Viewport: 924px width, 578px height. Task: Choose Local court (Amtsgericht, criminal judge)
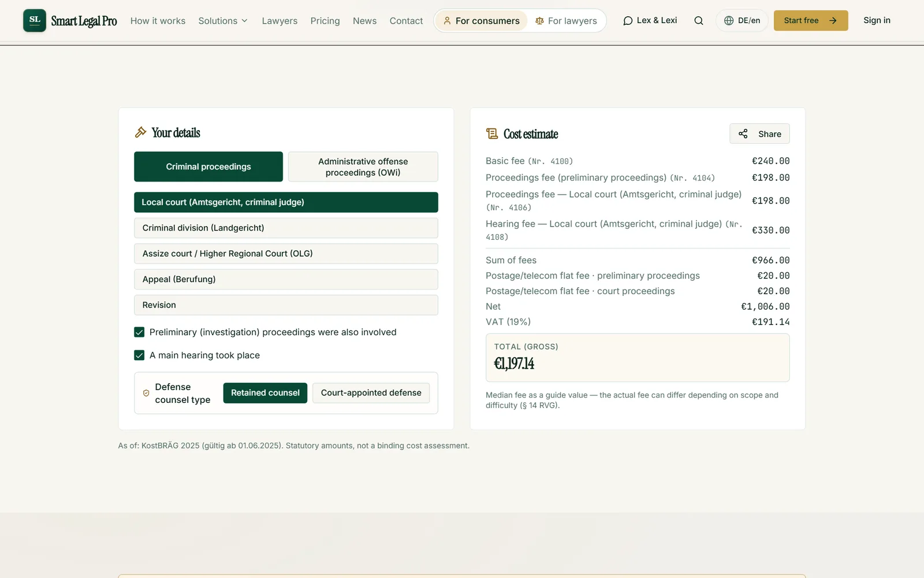point(286,202)
